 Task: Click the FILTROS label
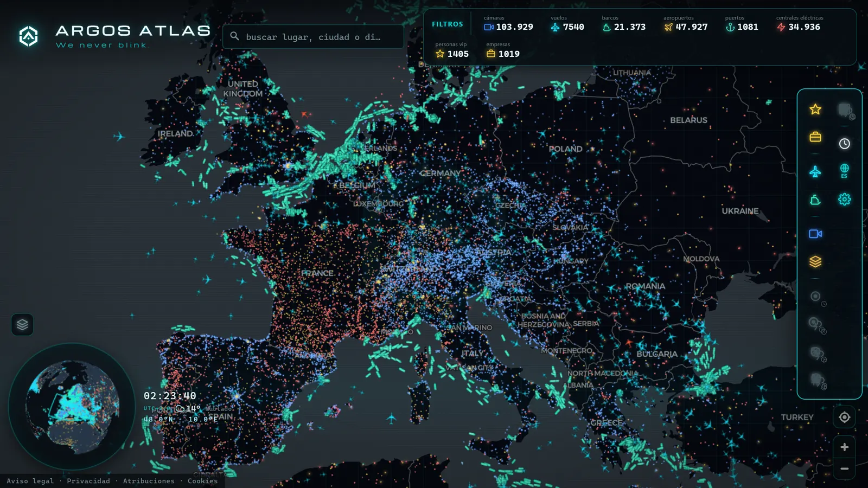448,24
